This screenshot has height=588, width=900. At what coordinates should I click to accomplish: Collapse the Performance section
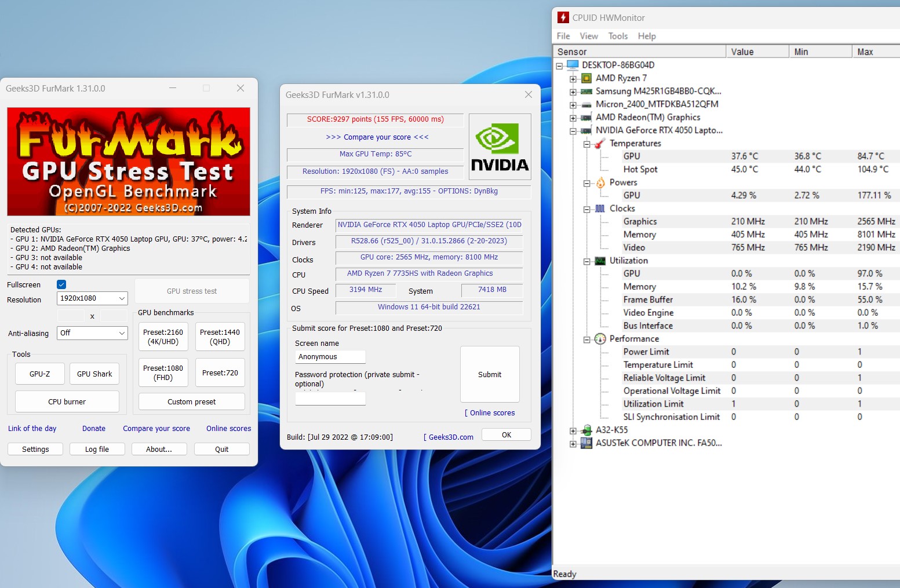point(586,339)
